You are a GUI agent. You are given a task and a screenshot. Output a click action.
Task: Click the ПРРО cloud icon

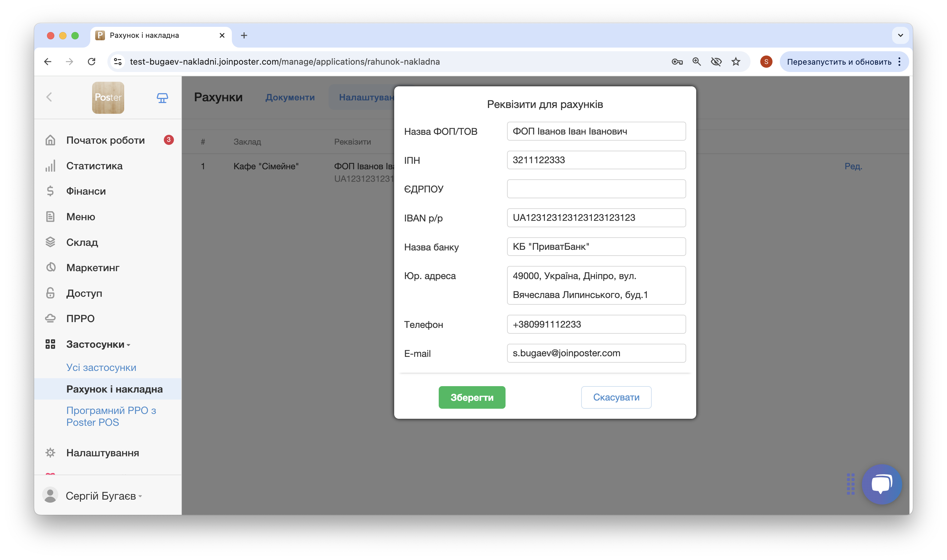pos(50,318)
